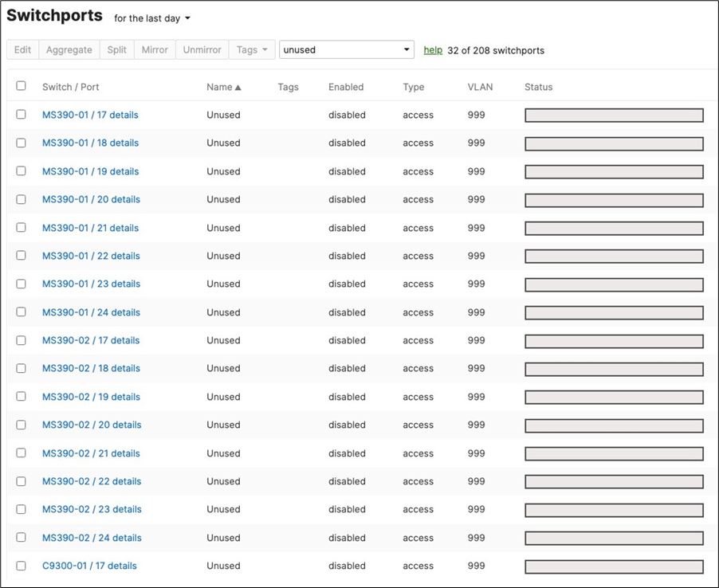Open the unused filter dropdown
This screenshot has width=719, height=588.
tap(346, 49)
